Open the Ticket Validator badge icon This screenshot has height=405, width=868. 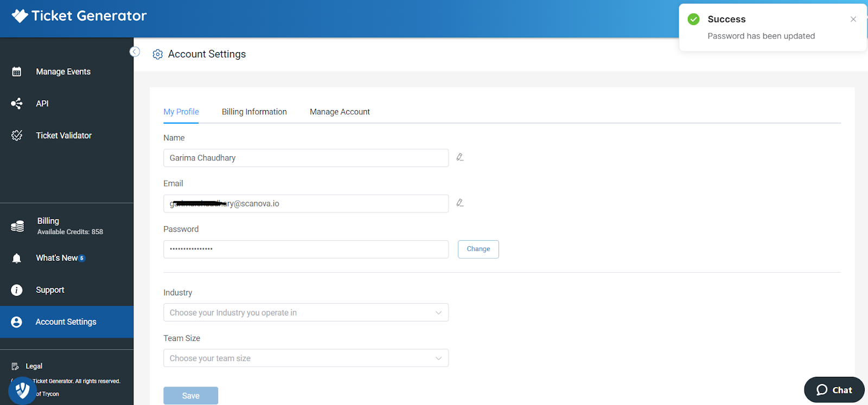click(x=17, y=136)
